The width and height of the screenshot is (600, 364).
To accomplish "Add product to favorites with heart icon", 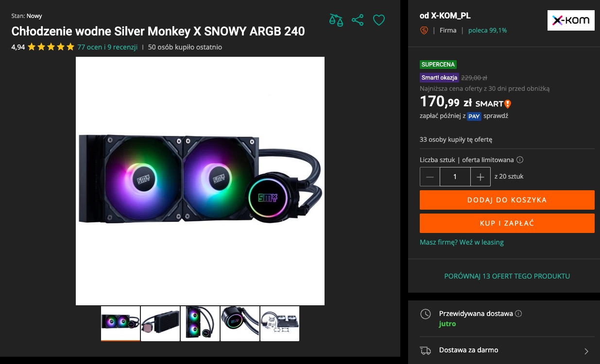I will [x=379, y=20].
